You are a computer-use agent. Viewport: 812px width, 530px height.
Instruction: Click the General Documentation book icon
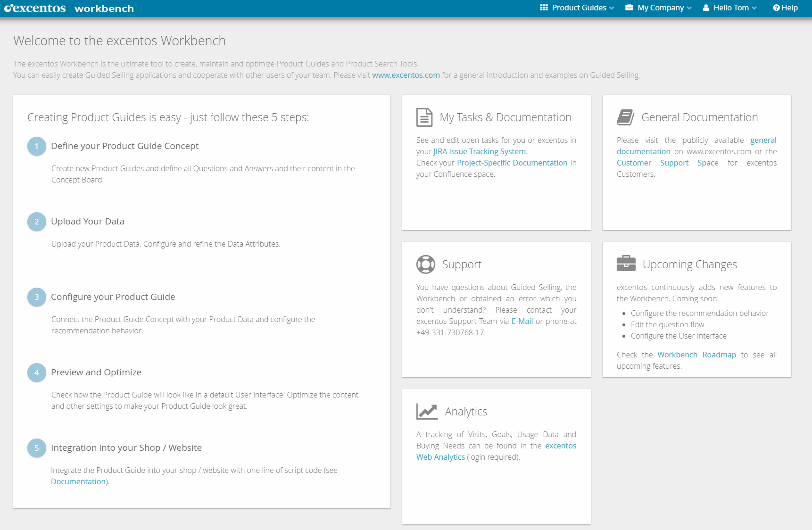[625, 117]
